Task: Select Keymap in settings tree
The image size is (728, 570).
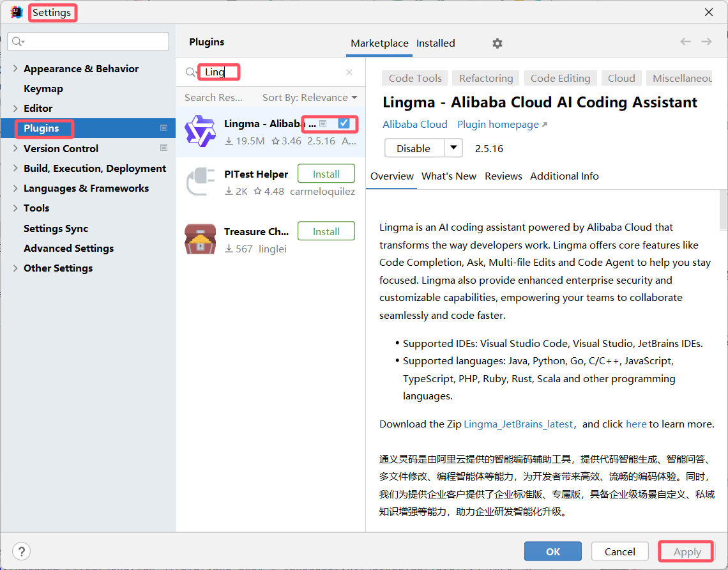Action: [x=43, y=88]
